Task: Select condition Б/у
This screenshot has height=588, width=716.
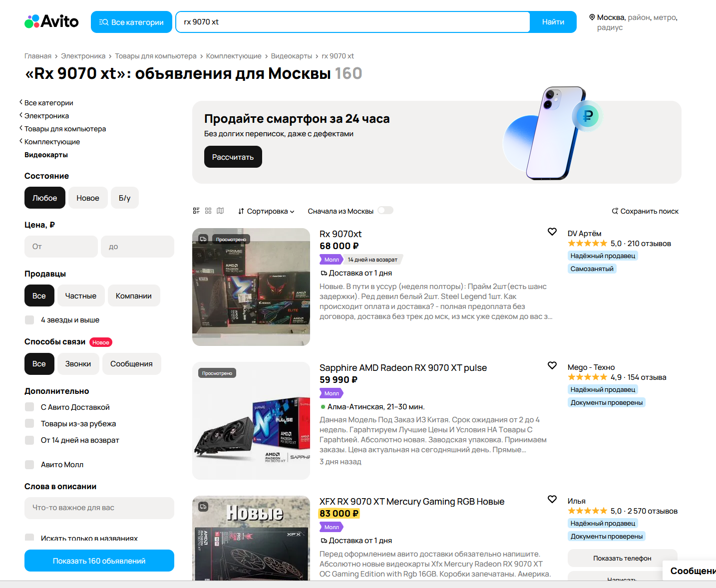Action: pos(125,198)
